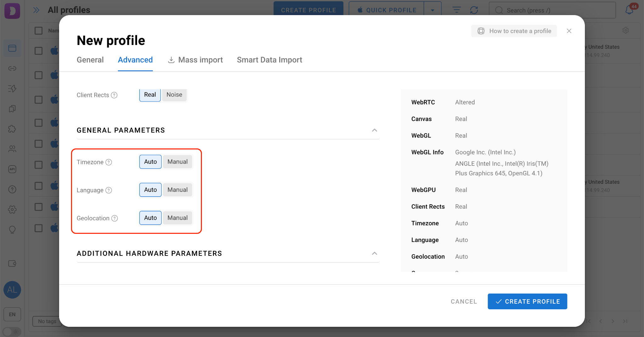Open AL user avatar
Screen dimensions: 644x337
pyautogui.click(x=12, y=289)
